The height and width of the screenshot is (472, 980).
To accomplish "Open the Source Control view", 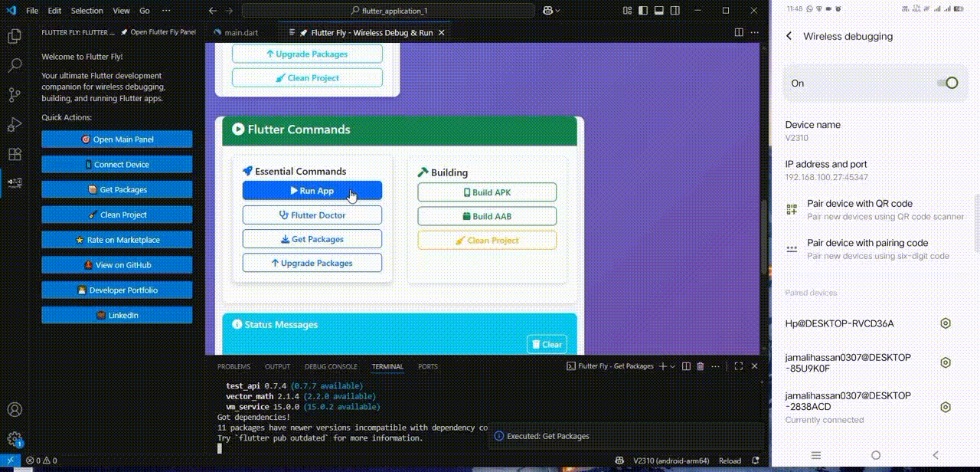I will [x=14, y=95].
